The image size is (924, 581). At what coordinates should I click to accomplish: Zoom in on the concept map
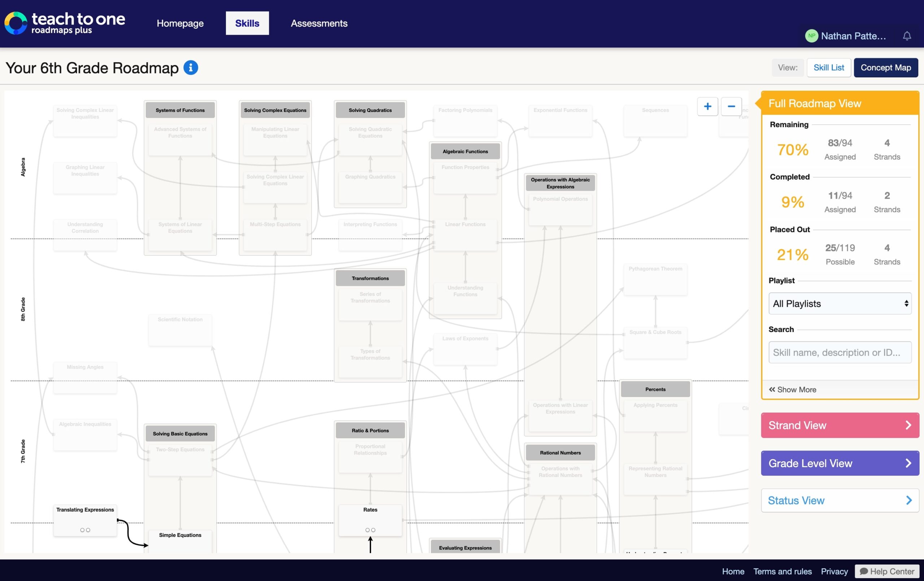(707, 106)
